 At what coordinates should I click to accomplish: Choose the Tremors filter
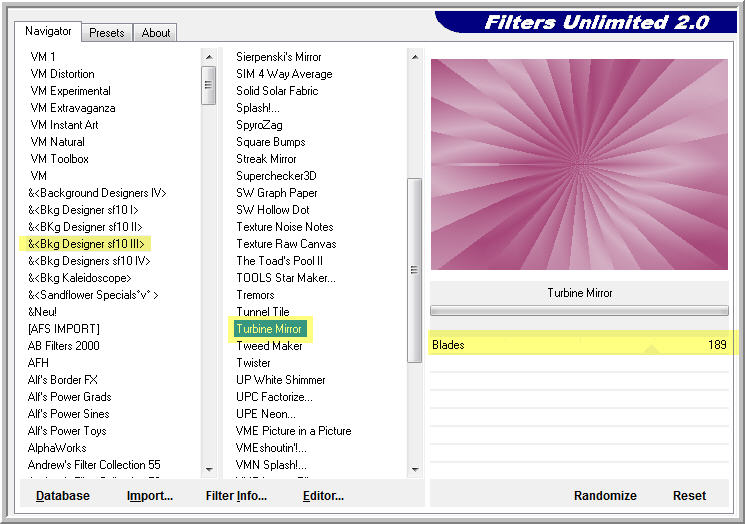click(255, 295)
